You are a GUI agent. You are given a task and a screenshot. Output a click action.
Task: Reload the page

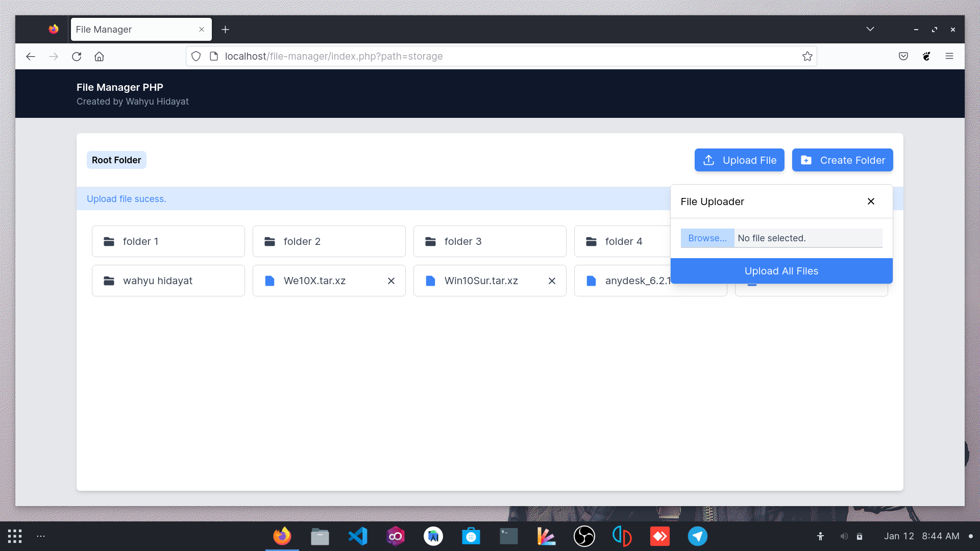77,56
